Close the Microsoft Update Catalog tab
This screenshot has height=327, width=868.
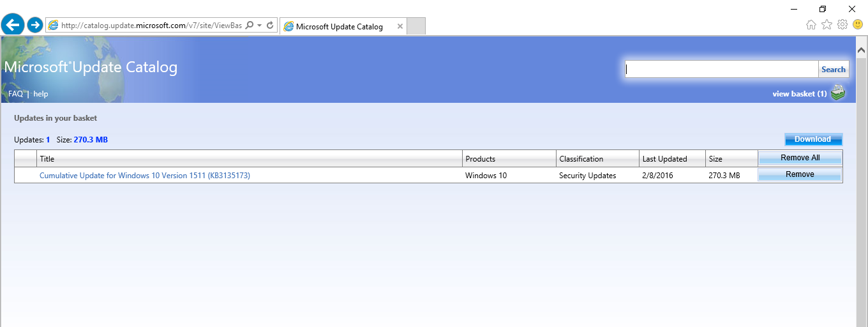400,26
